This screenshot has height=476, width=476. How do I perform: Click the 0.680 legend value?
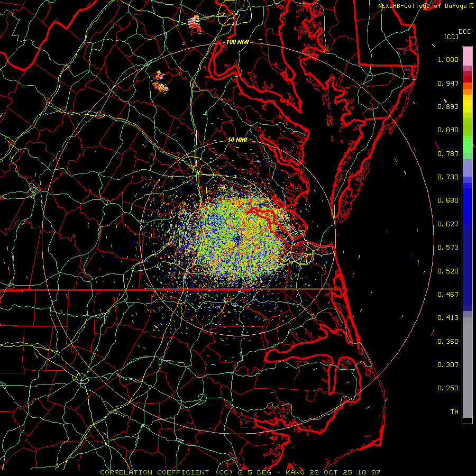tap(448, 200)
